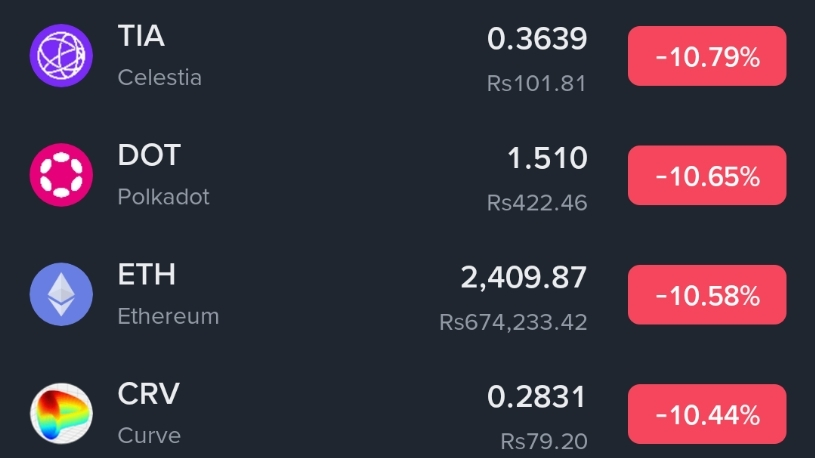The width and height of the screenshot is (815, 458).
Task: Click the CRV rupee value Rs79.20
Action: pos(544,441)
